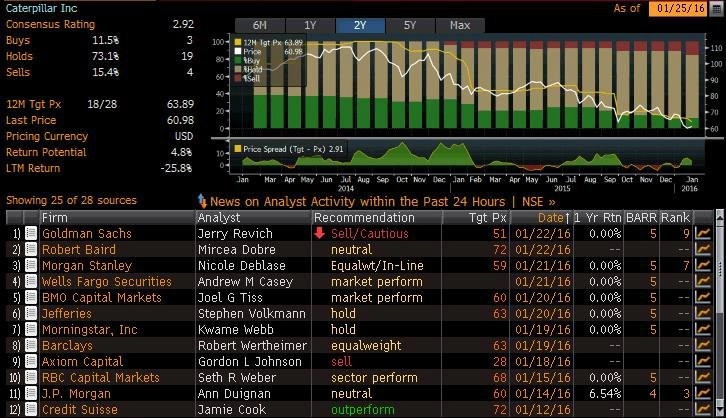This screenshot has width=726, height=418.
Task: Sort table by Date column header
Action: tap(541, 218)
